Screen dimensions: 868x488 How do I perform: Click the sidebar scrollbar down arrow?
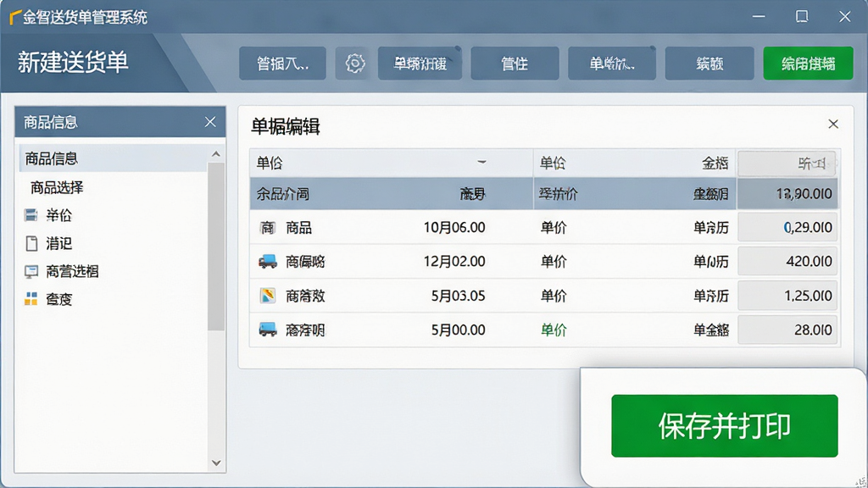pos(216,463)
